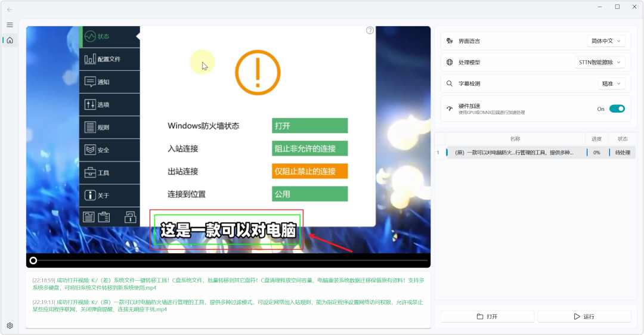Click the Windows防火墙状态 label

point(203,126)
